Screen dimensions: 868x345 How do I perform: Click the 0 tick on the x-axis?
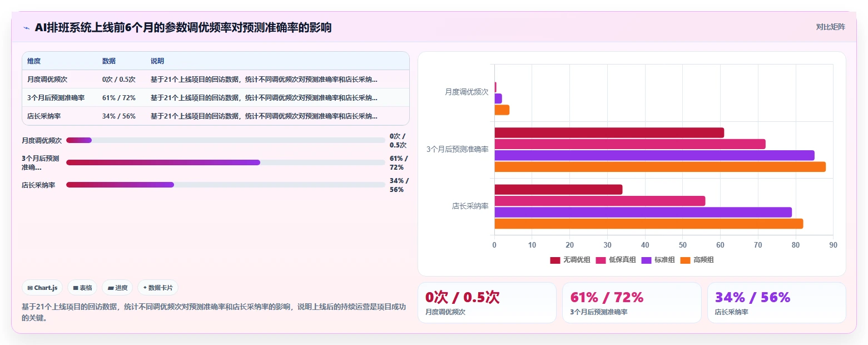(x=494, y=245)
